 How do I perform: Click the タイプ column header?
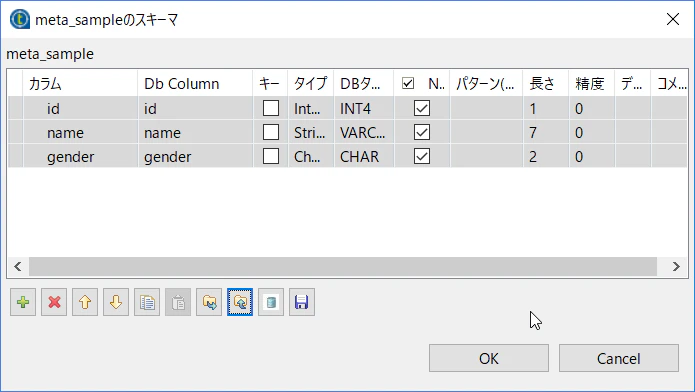point(311,83)
